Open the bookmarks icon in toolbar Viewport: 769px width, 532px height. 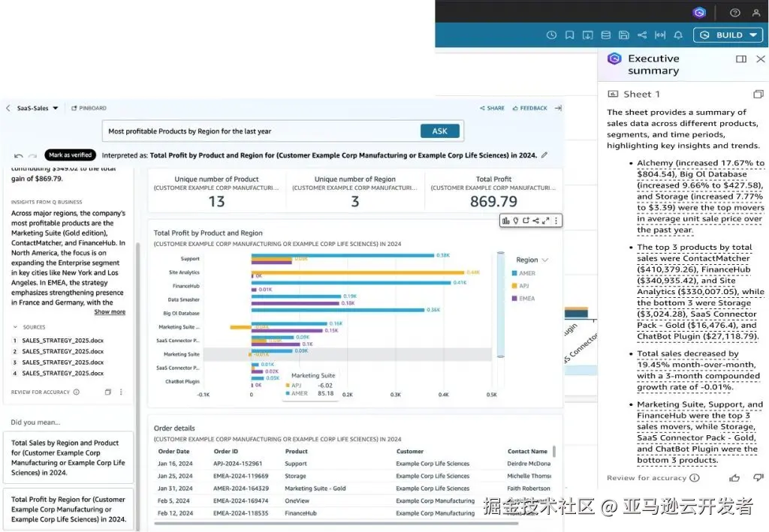tap(569, 35)
